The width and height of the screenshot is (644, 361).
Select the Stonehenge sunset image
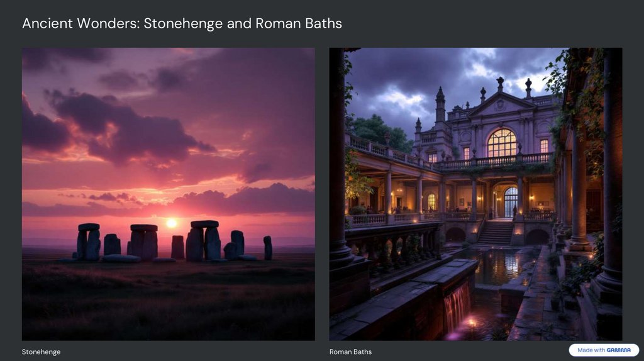169,194
